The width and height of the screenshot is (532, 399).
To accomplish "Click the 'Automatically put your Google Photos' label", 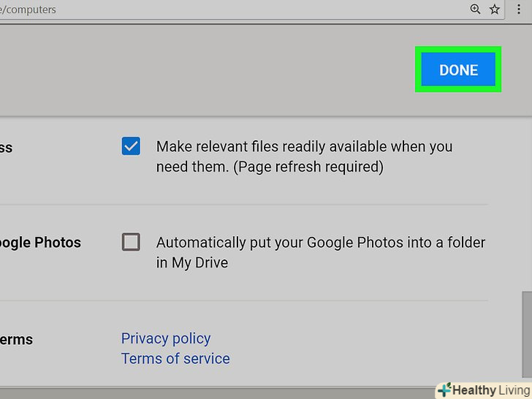I will pyautogui.click(x=320, y=242).
